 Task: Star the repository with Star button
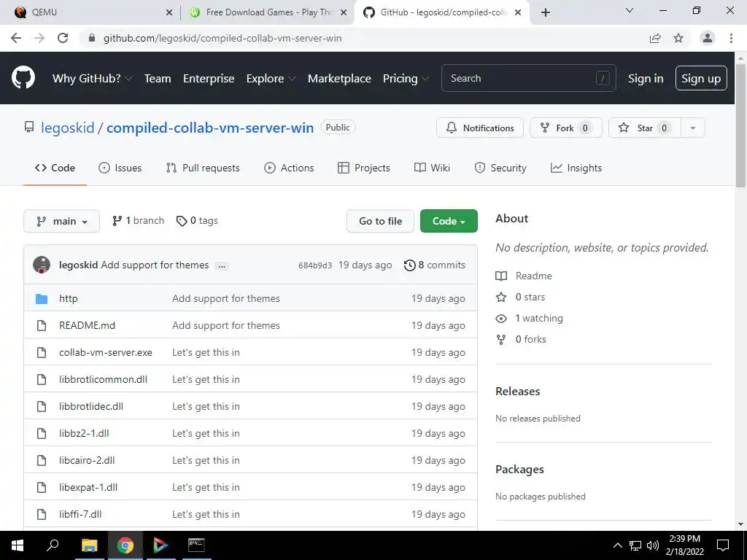point(645,128)
